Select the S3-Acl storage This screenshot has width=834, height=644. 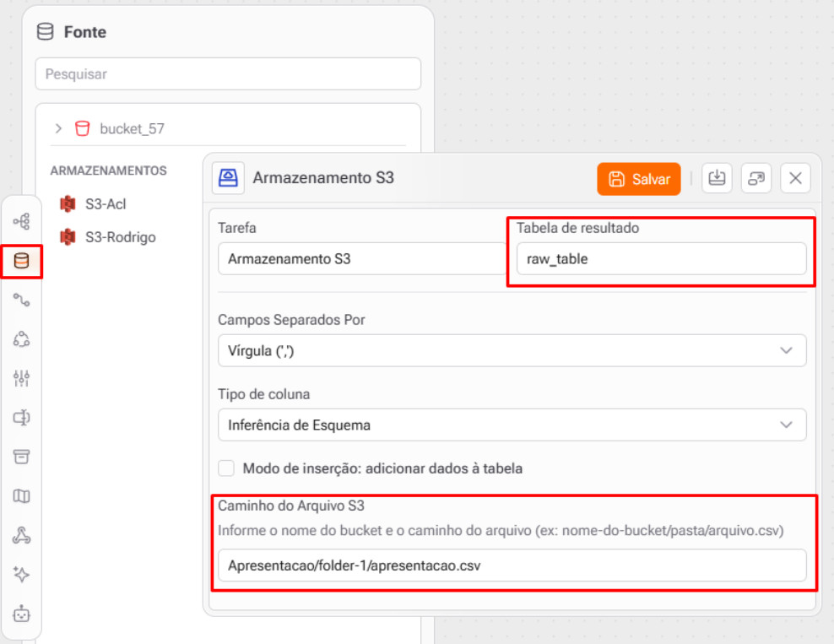click(105, 203)
